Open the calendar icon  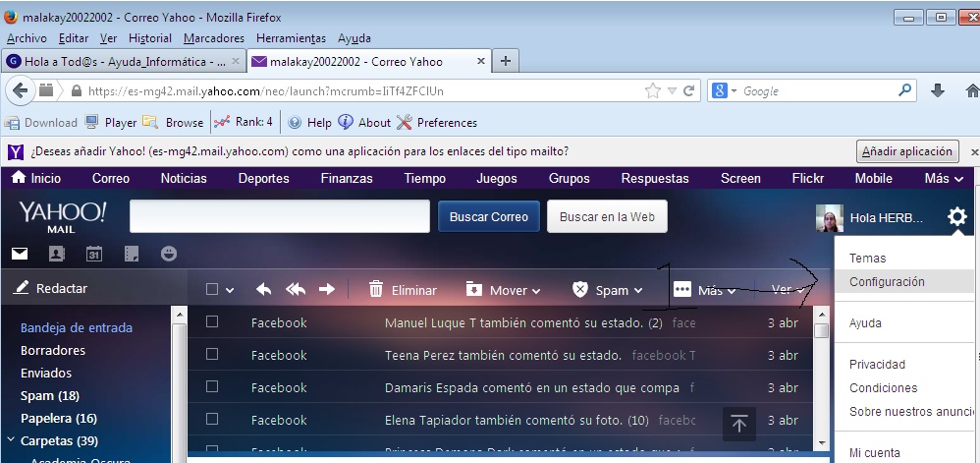pos(93,254)
